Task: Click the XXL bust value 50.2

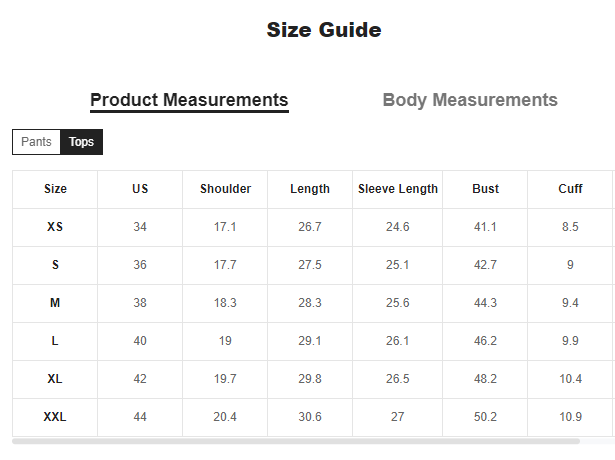Action: point(485,417)
